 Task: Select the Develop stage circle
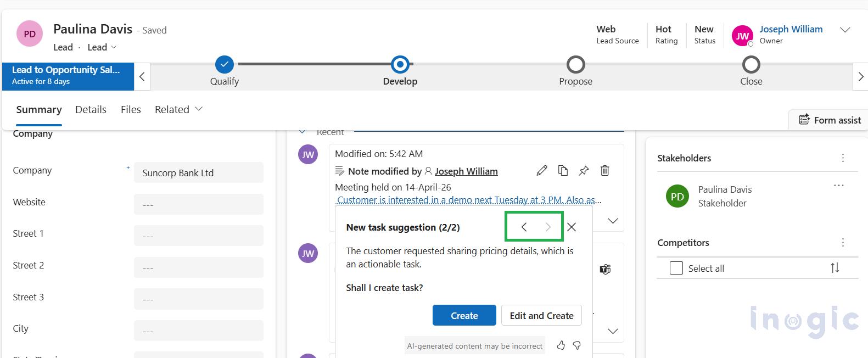click(400, 64)
